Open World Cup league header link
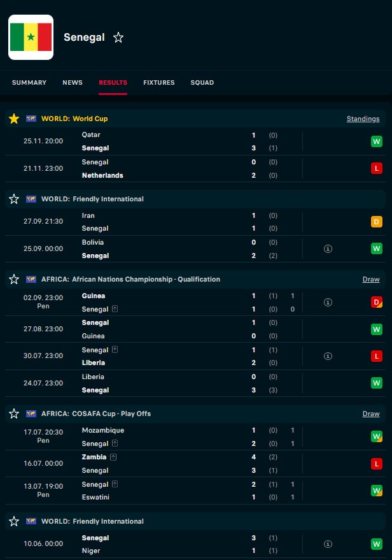This screenshot has height=560, width=392. point(74,118)
